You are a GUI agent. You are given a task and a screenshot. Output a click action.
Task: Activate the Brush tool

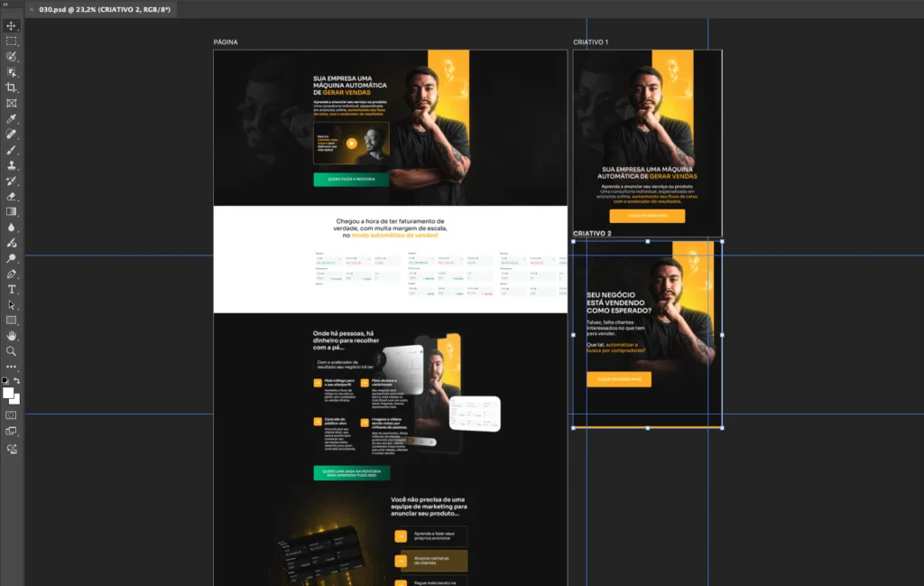coord(12,150)
